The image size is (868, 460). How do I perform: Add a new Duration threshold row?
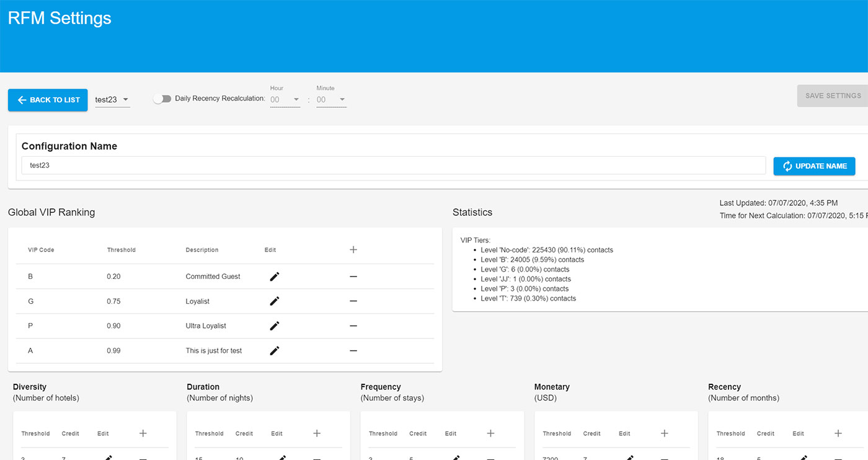(x=317, y=433)
